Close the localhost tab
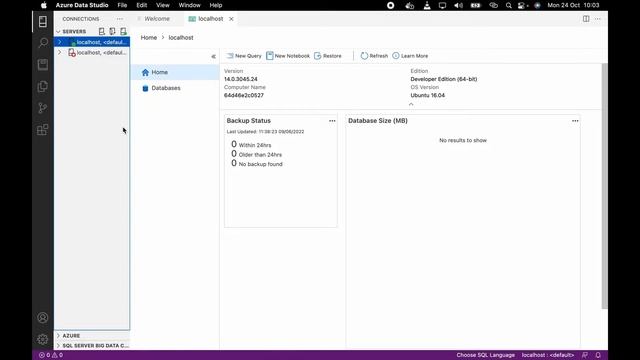This screenshot has width=640, height=360. pyautogui.click(x=231, y=19)
